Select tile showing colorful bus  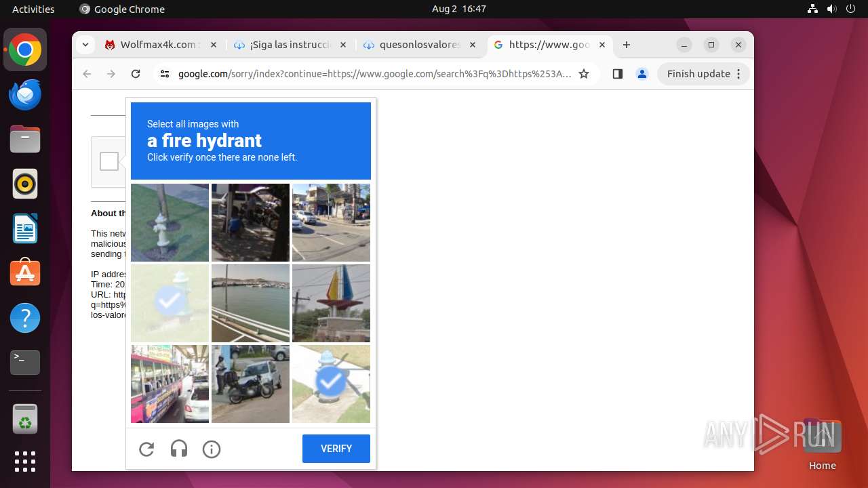pyautogui.click(x=170, y=384)
